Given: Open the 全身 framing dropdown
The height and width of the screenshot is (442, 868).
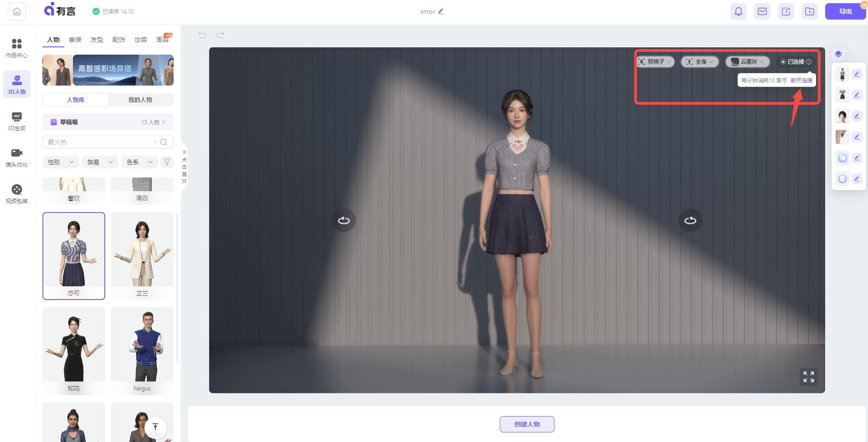Looking at the screenshot, I should click(x=699, y=62).
